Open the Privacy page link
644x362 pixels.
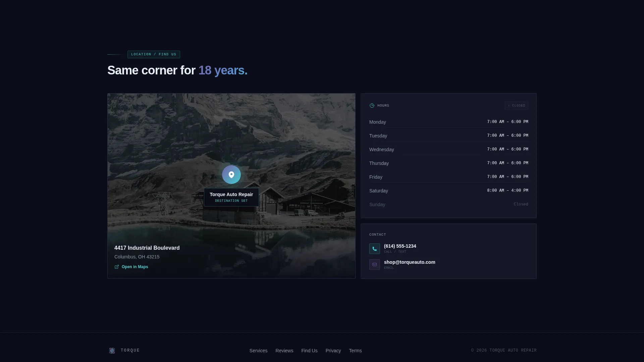tap(333, 351)
